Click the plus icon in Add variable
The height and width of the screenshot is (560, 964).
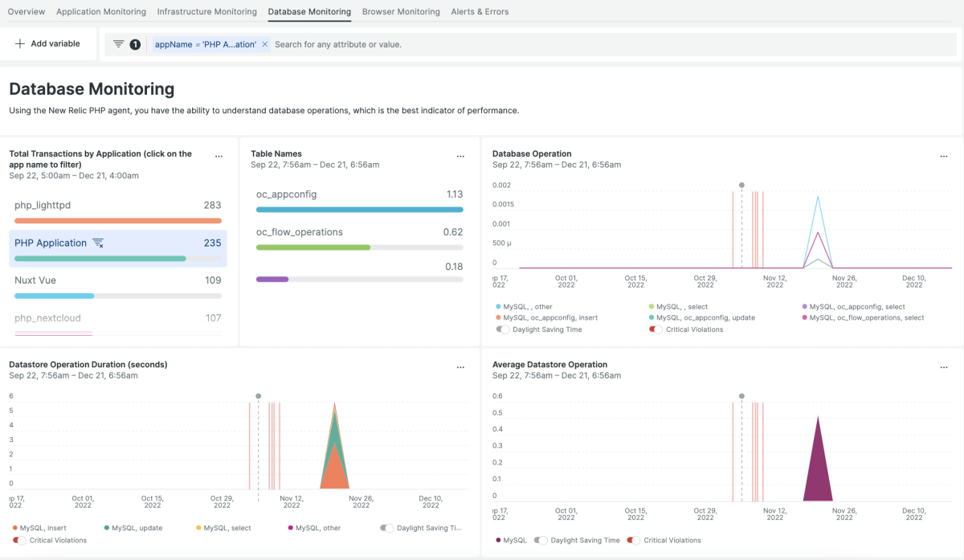[20, 43]
